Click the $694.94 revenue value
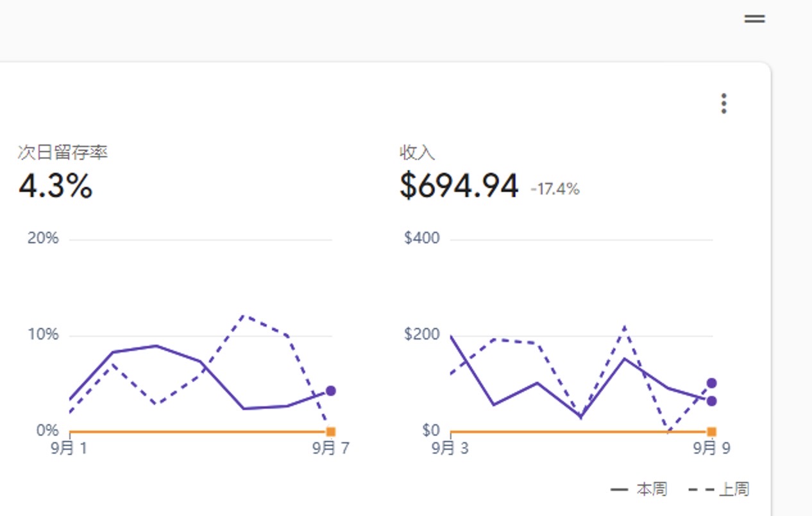 (459, 186)
